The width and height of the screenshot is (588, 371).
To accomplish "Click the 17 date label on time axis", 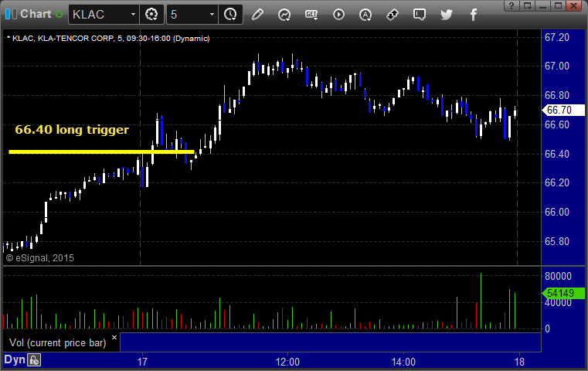I will pos(142,362).
